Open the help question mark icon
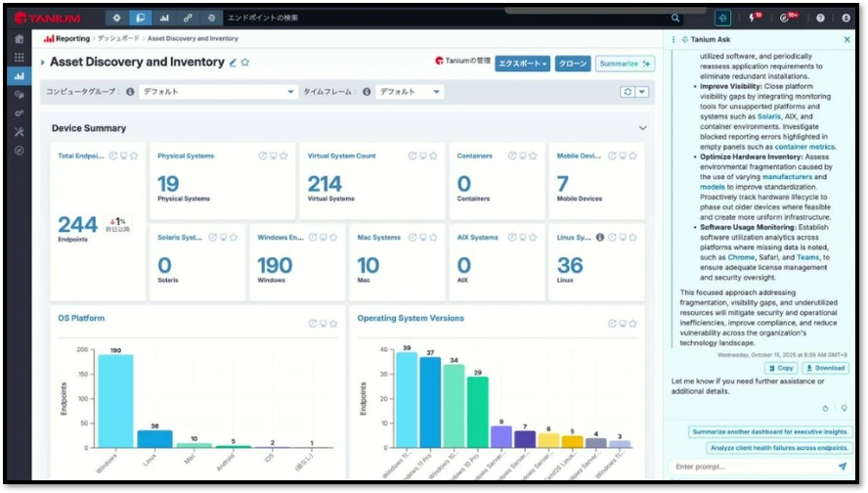868x493 pixels. 820,18
